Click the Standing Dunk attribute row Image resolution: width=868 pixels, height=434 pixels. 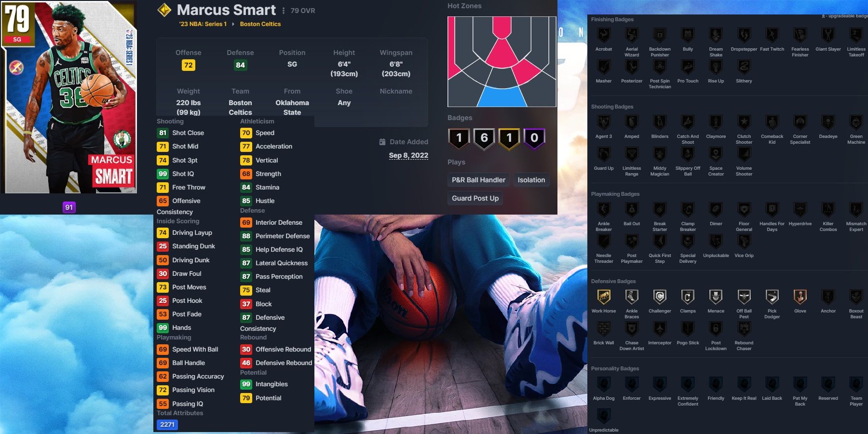tap(186, 246)
